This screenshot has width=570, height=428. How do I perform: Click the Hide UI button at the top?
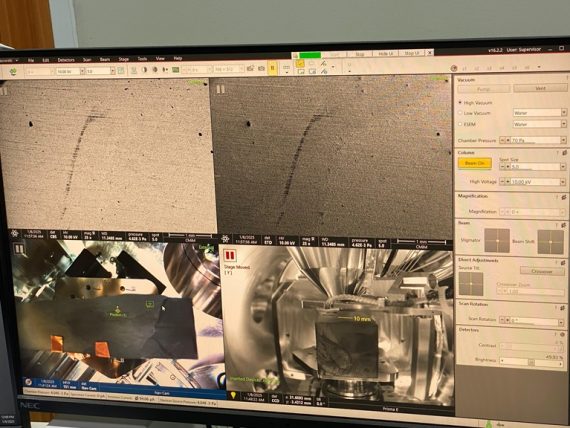(x=386, y=53)
